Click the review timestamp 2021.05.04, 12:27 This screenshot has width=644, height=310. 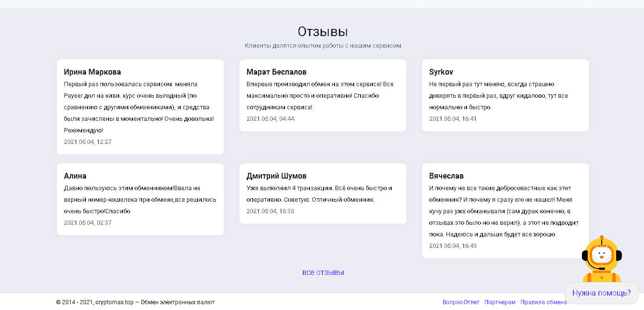87,142
